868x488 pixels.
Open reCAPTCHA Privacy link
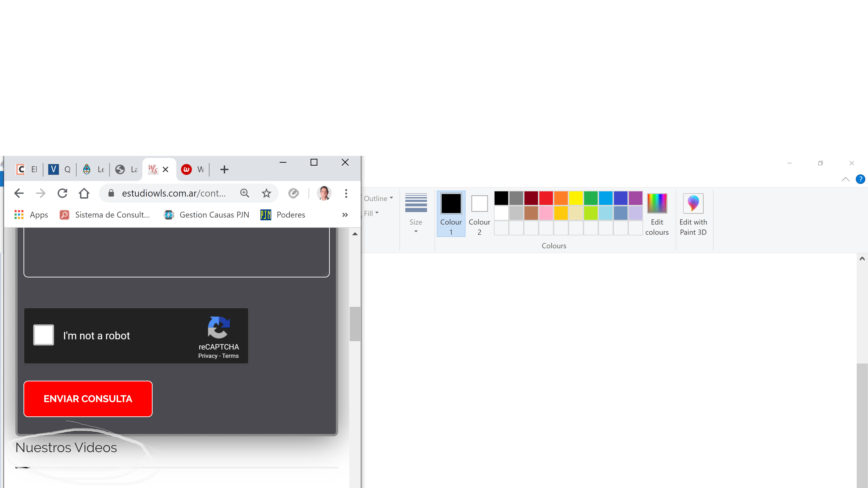point(208,356)
